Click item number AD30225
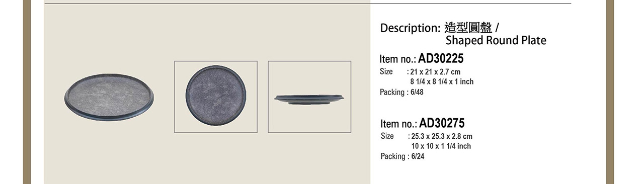 pos(441,59)
